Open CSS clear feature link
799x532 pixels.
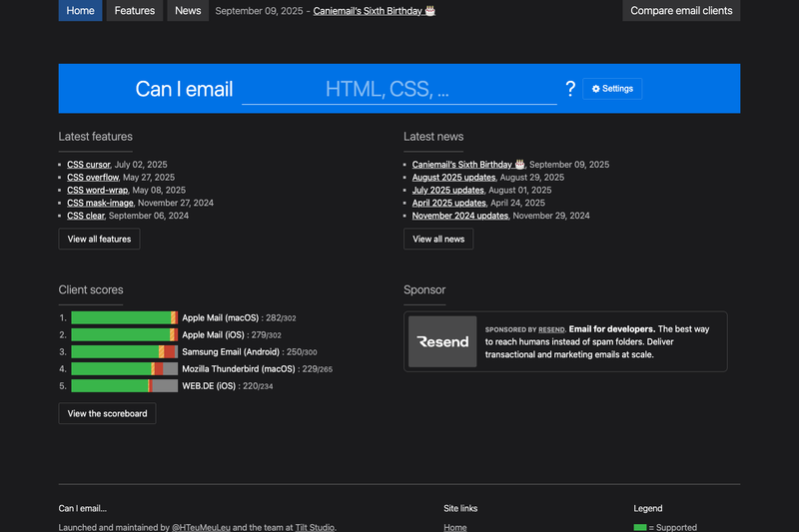[x=86, y=216]
